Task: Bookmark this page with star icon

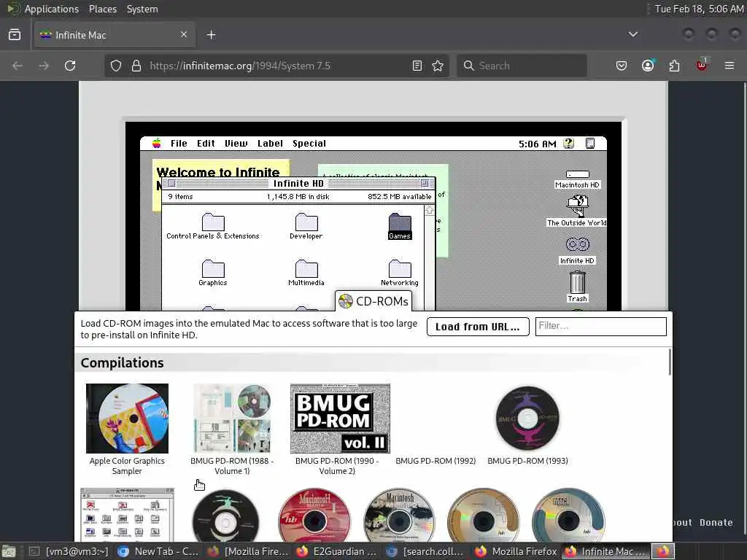Action: point(438,66)
